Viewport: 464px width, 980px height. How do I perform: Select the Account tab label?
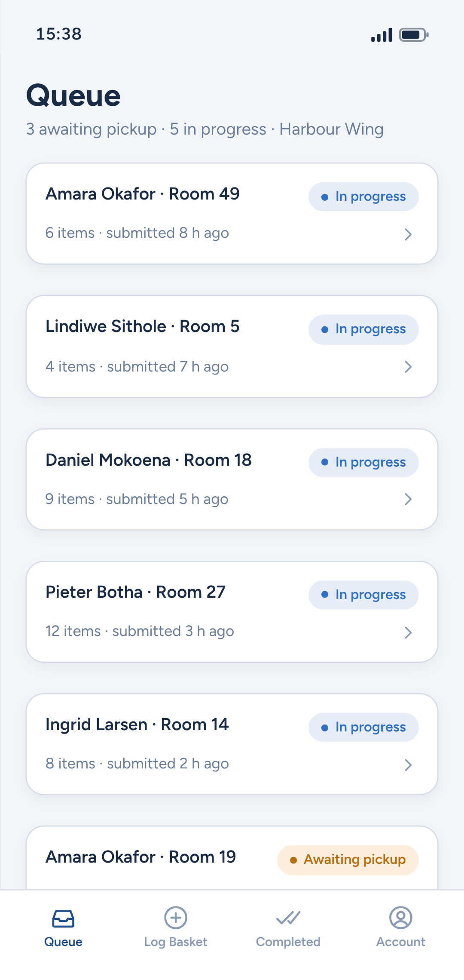tap(400, 942)
